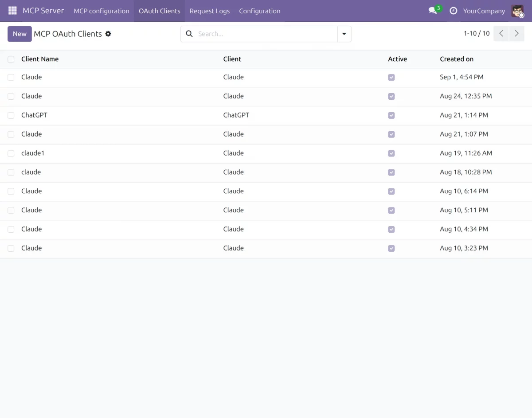The height and width of the screenshot is (418, 532).
Task: Click the MCP Server app title
Action: [x=43, y=11]
